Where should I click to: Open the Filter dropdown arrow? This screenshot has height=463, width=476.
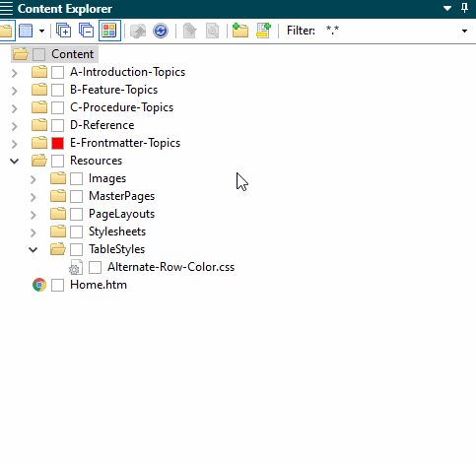[x=464, y=31]
